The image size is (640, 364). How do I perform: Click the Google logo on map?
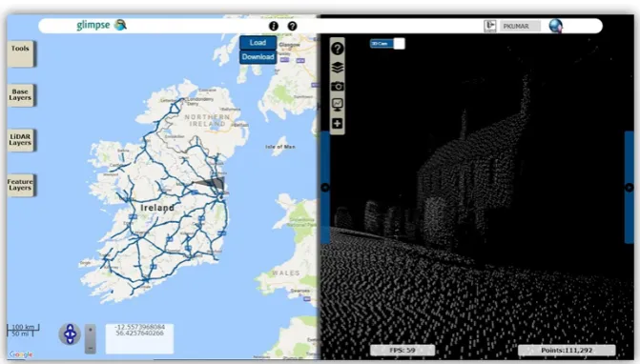[21, 354]
